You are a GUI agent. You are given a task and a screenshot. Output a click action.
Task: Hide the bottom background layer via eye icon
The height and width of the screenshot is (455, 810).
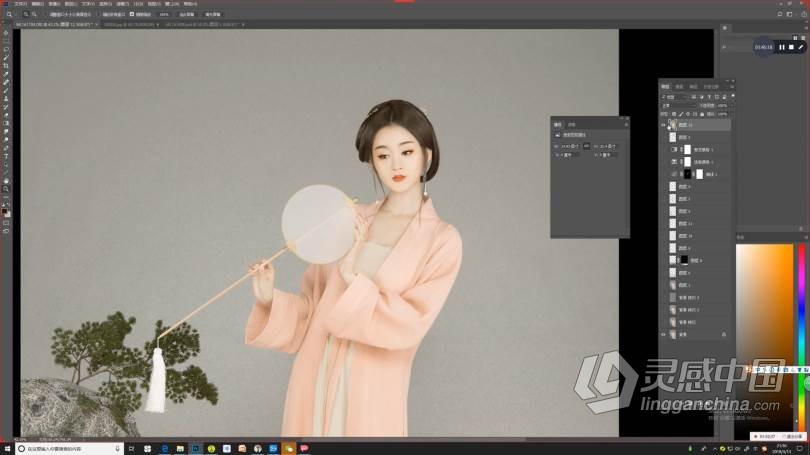[x=663, y=334]
